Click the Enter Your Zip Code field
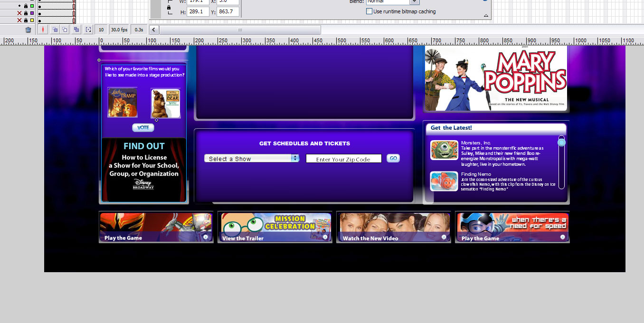The height and width of the screenshot is (323, 644). click(x=343, y=159)
